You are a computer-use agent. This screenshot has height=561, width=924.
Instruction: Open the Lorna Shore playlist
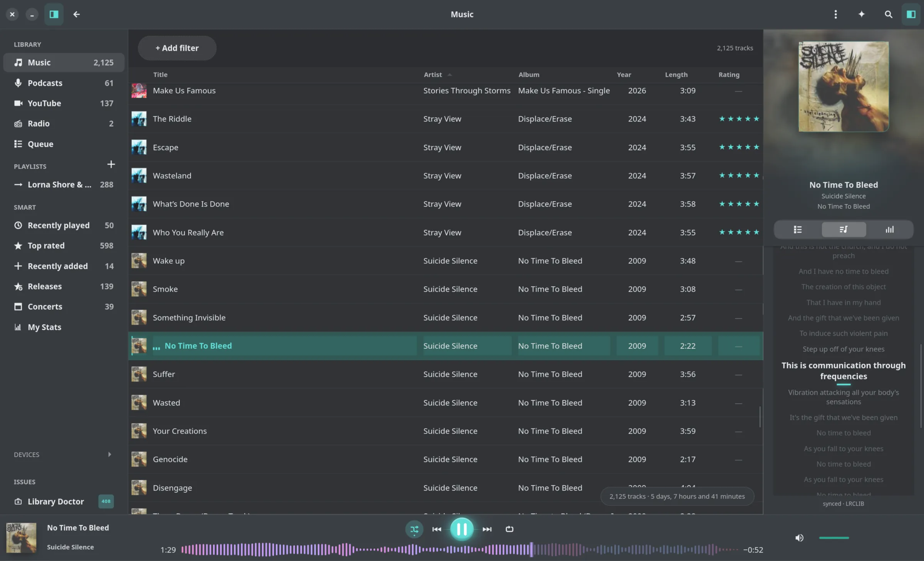(x=64, y=185)
